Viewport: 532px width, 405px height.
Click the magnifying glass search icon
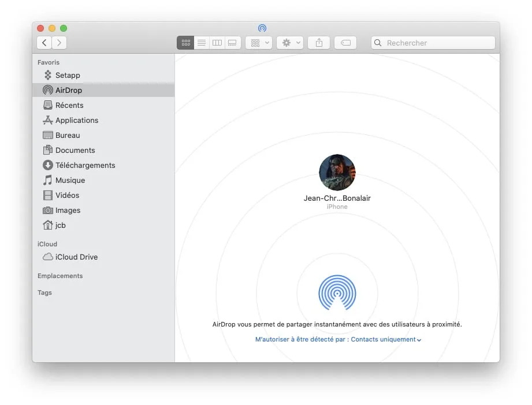378,43
